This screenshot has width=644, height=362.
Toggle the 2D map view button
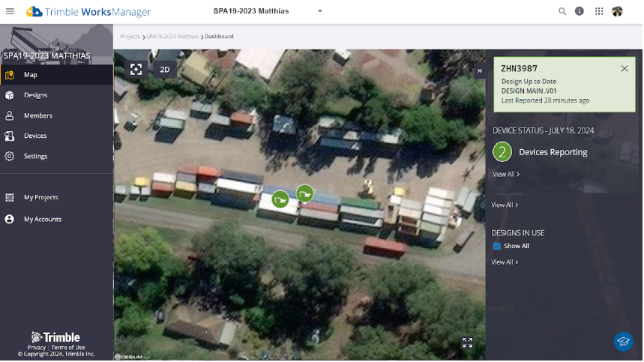(x=164, y=70)
